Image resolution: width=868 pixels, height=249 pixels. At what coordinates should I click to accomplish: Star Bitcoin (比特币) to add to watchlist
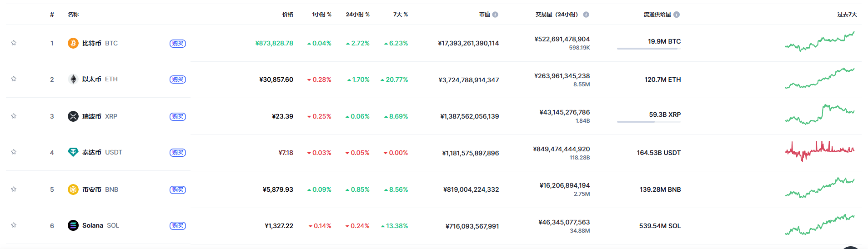14,43
